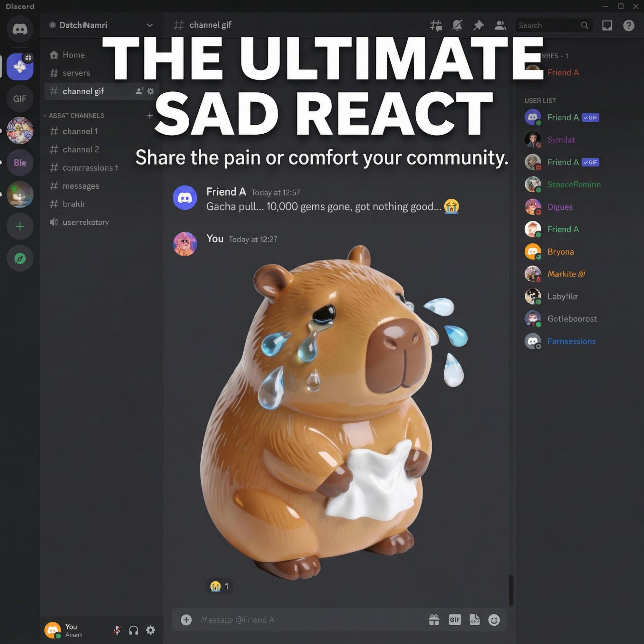
Task: Toggle microphone mute at bottom panel
Action: pyautogui.click(x=117, y=630)
